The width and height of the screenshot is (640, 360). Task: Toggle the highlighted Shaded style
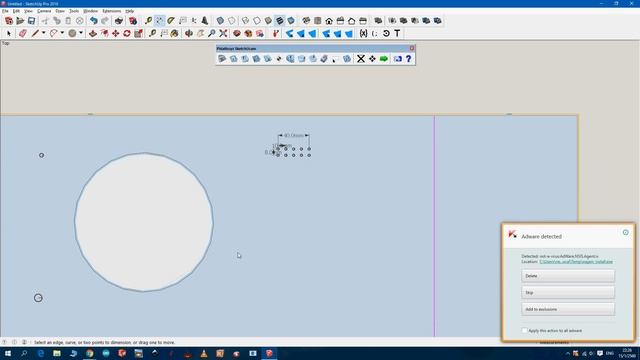pyautogui.click(x=280, y=21)
